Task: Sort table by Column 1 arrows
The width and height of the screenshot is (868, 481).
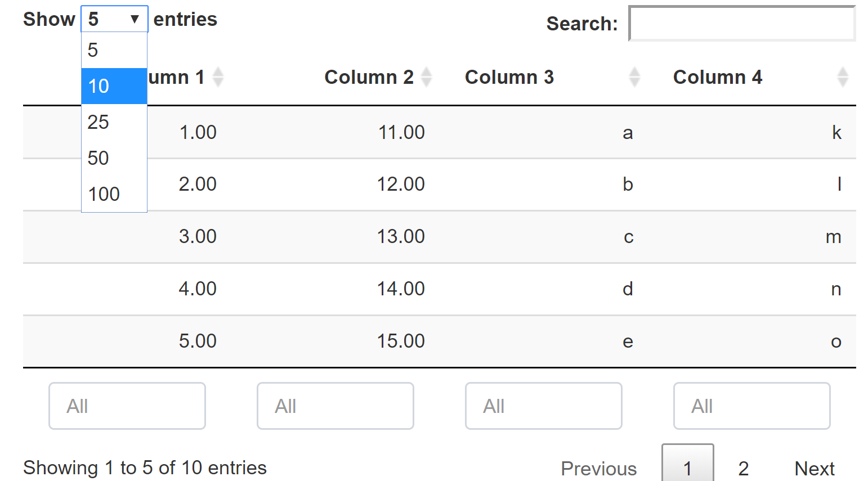Action: click(218, 77)
